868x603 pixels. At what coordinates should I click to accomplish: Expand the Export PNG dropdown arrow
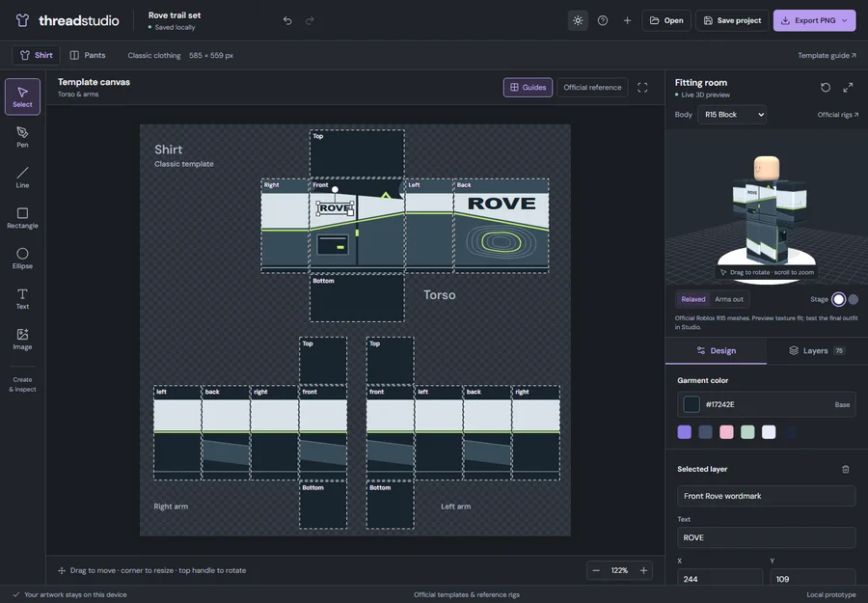click(x=845, y=20)
